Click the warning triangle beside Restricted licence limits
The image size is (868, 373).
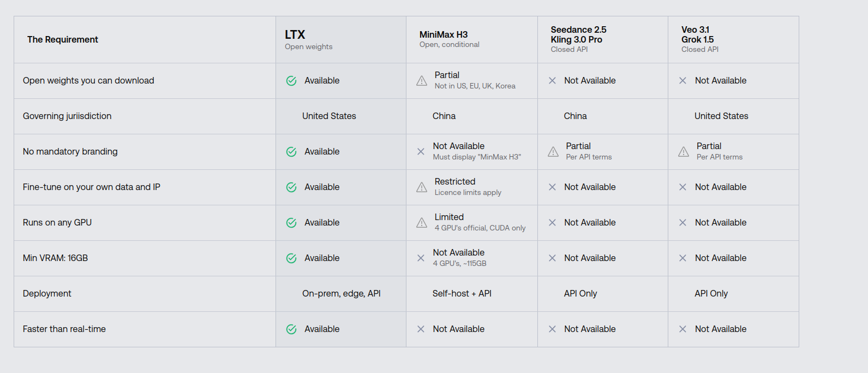coord(422,187)
